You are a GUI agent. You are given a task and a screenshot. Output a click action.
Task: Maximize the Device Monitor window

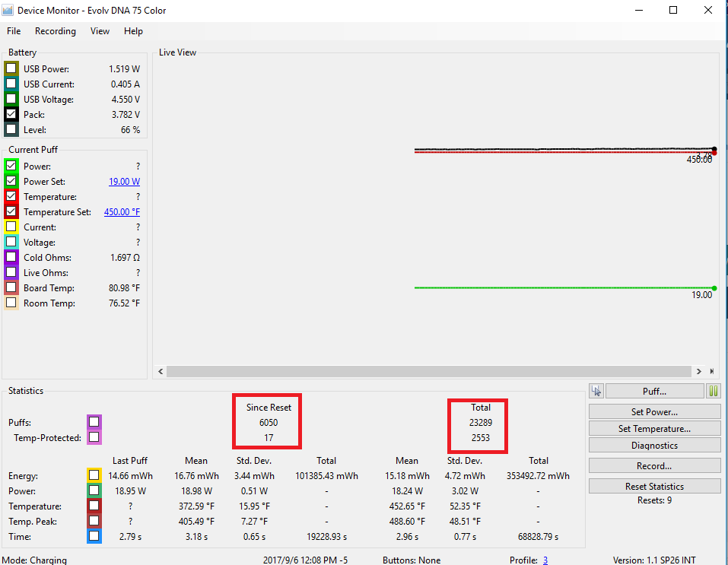[x=673, y=11]
